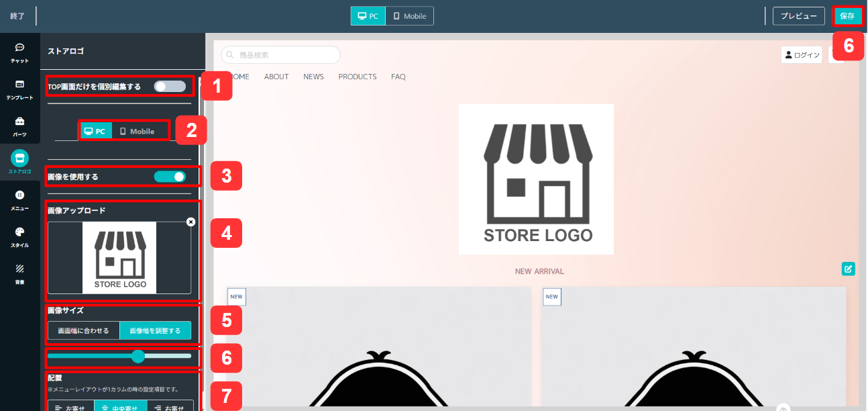
Task: Click the teal edit pencil icon in preview
Action: [x=849, y=269]
